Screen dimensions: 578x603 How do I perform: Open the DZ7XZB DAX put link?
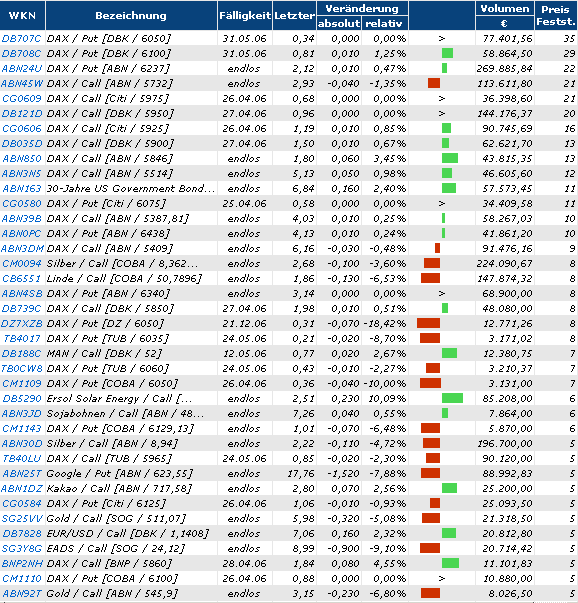pyautogui.click(x=22, y=323)
